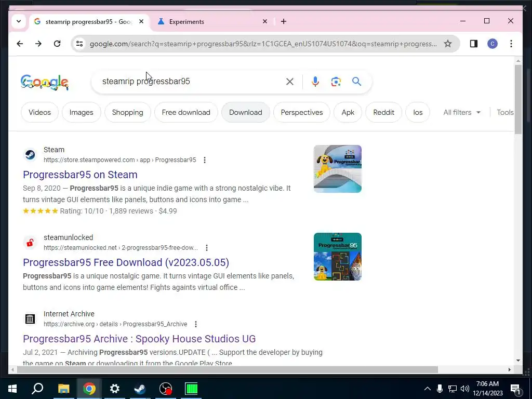
Task: Open Chrome three-dot menu
Action: point(511,44)
